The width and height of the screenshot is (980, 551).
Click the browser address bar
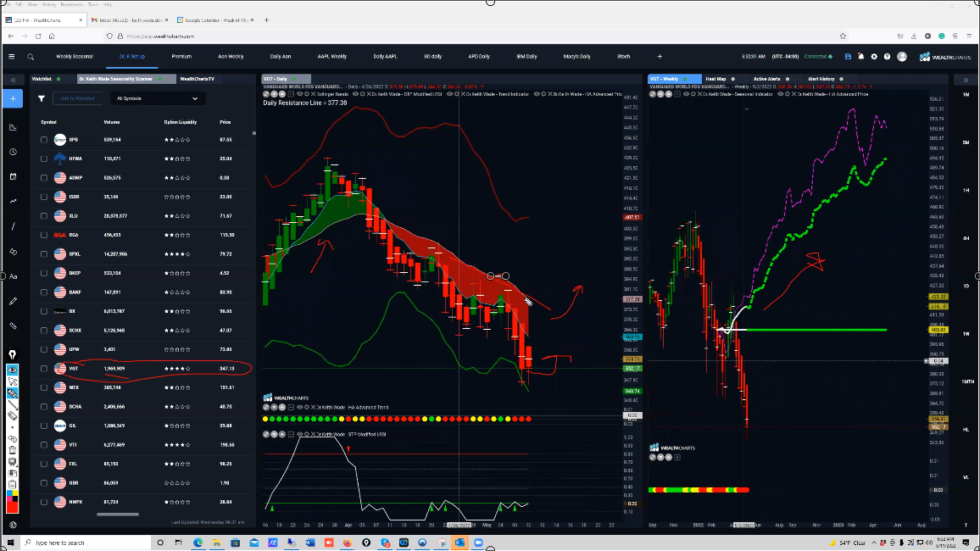(x=475, y=36)
